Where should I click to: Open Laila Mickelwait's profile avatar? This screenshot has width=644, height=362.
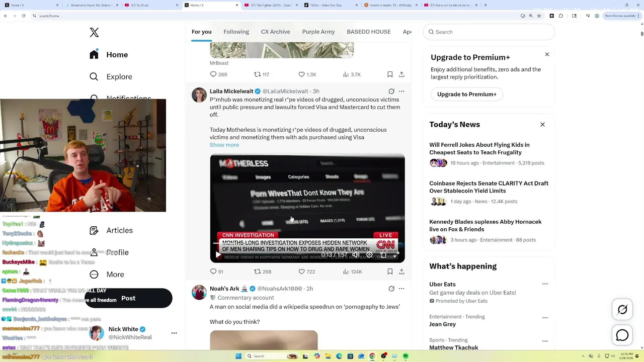tap(199, 95)
